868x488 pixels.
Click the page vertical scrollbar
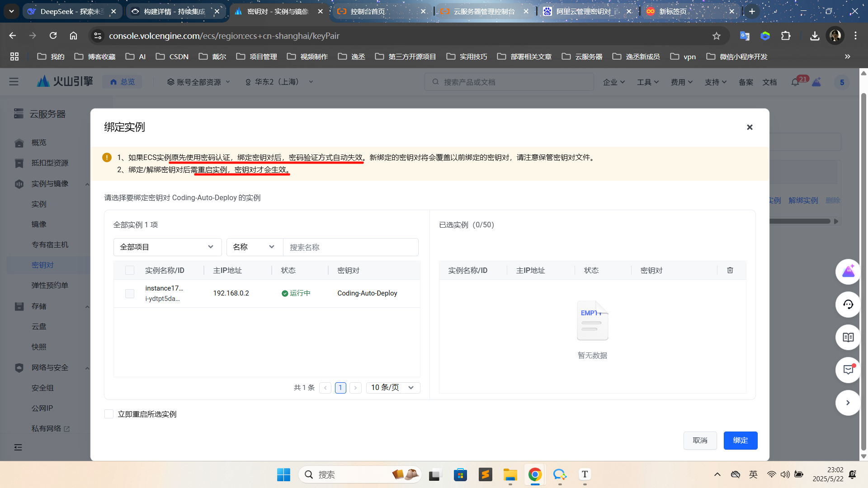863,271
